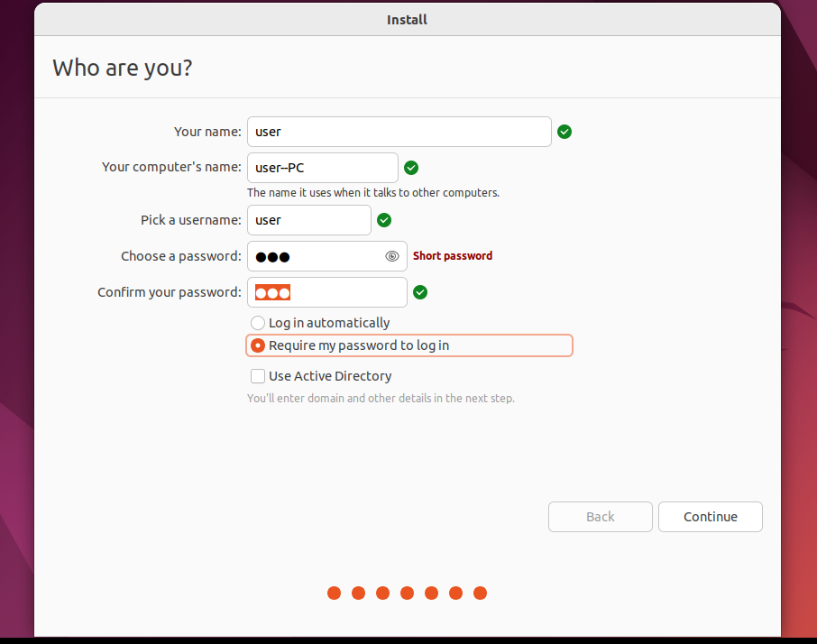Click green checkmark beside Your name field
Screen dimensions: 817x644
[x=565, y=132]
